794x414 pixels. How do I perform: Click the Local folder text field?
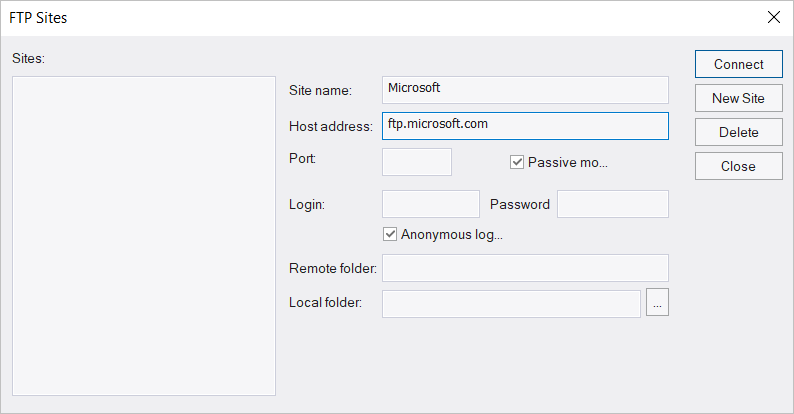511,304
